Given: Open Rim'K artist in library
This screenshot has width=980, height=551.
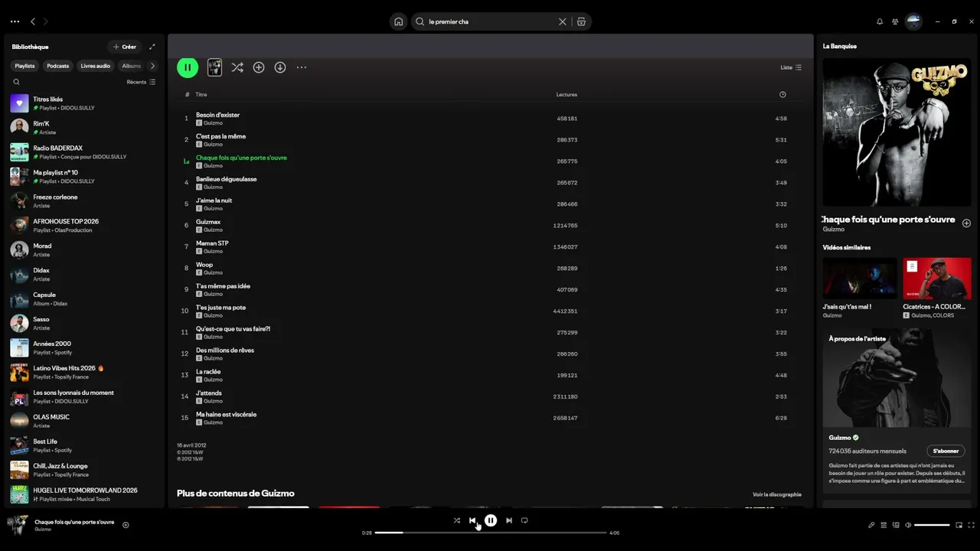Looking at the screenshot, I should tap(84, 128).
